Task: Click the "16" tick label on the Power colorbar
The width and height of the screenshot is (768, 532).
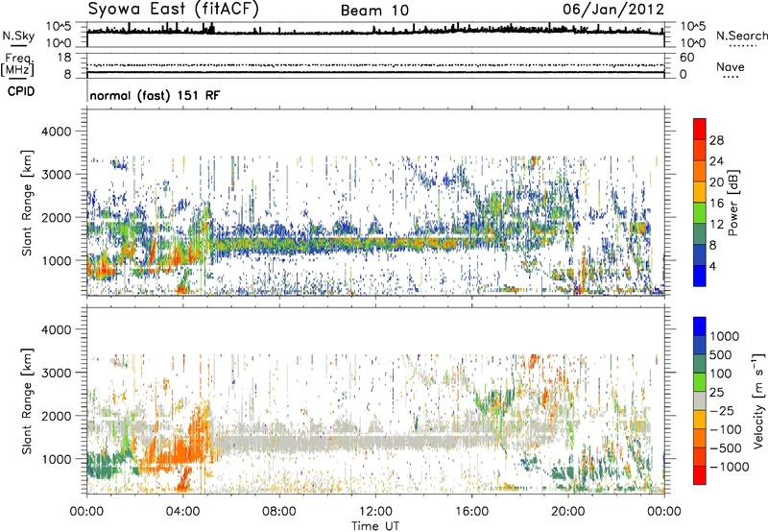Action: (x=716, y=204)
